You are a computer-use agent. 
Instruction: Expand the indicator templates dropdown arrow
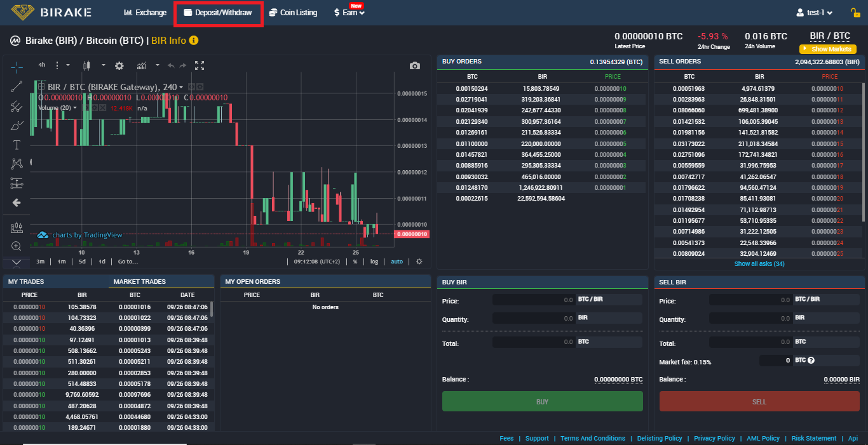[156, 65]
